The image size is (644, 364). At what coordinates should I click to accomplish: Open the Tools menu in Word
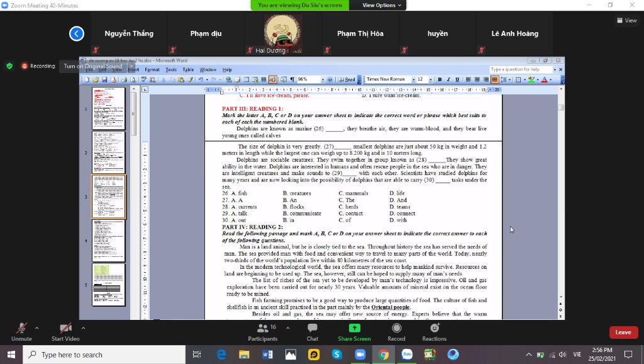point(171,69)
